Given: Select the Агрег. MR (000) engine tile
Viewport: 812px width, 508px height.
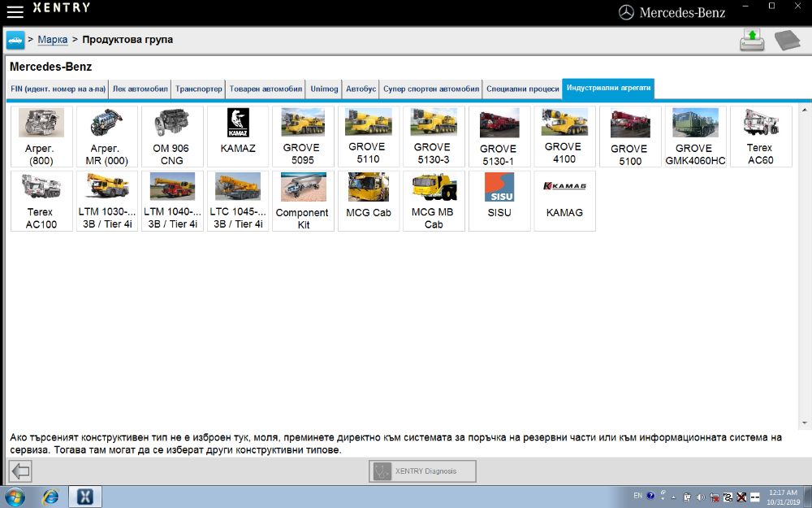Looking at the screenshot, I should (x=106, y=137).
